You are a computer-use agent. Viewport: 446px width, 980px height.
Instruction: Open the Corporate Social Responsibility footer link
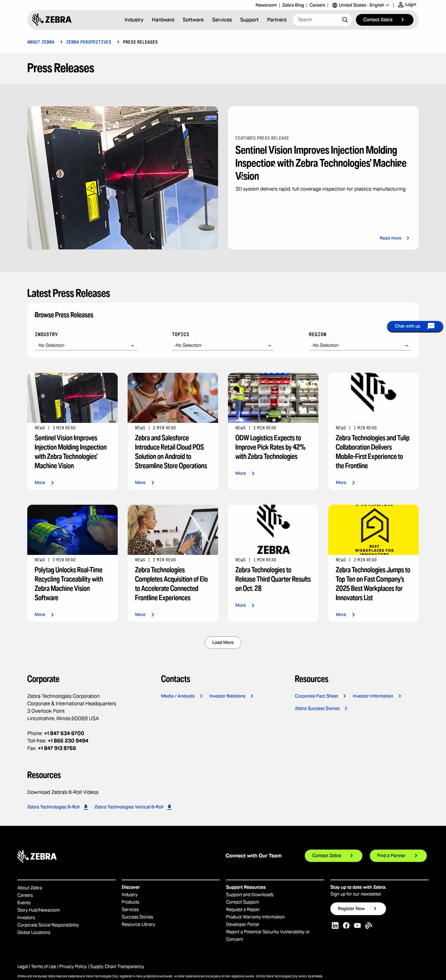point(48,925)
